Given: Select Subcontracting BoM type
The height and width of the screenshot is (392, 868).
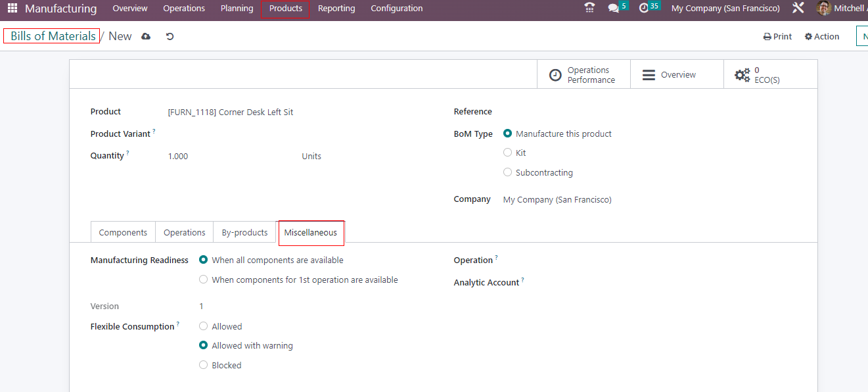Looking at the screenshot, I should pos(507,172).
